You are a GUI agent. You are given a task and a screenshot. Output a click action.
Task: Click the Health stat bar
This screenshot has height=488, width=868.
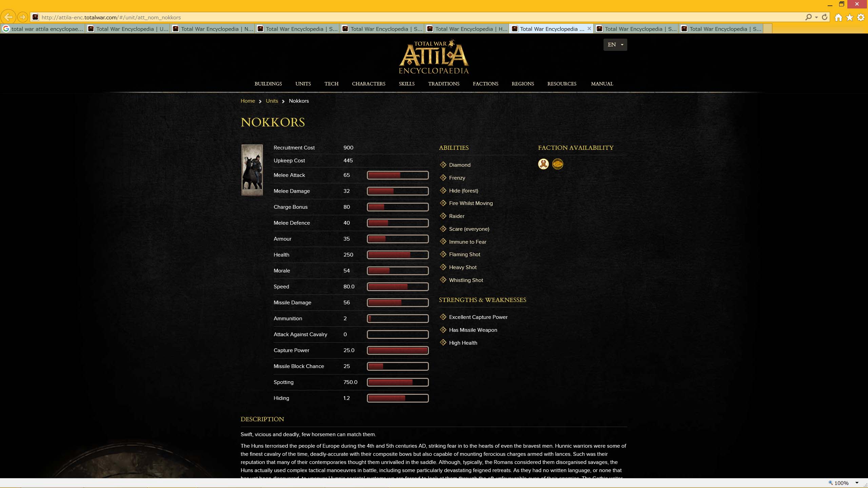coord(398,255)
